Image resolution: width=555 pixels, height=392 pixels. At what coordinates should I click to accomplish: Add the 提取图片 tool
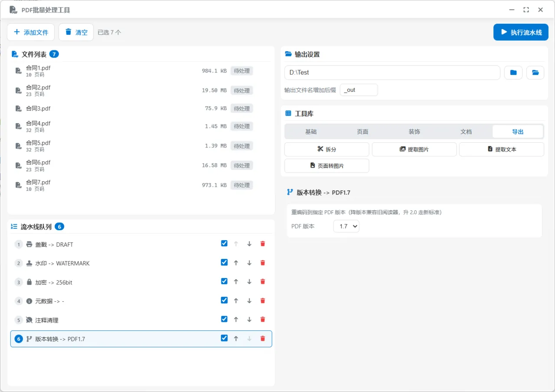point(414,149)
